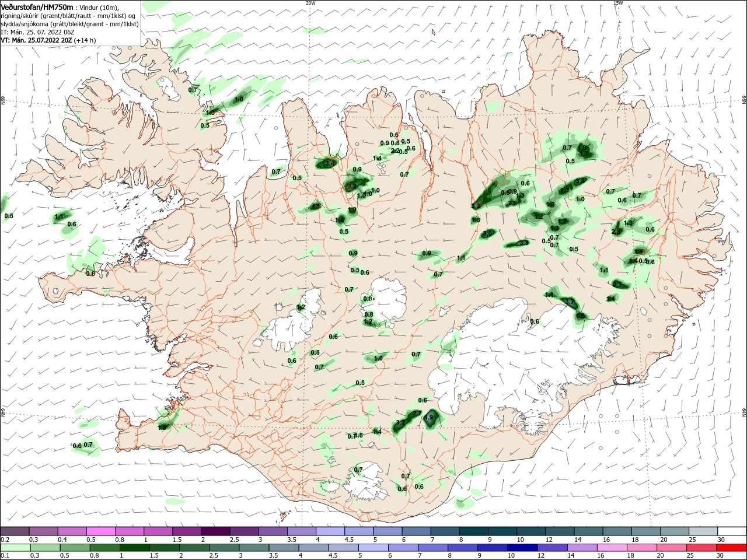
Task: Pick the darkest green 1 swatch in lower legend
Action: pyautogui.click(x=134, y=548)
